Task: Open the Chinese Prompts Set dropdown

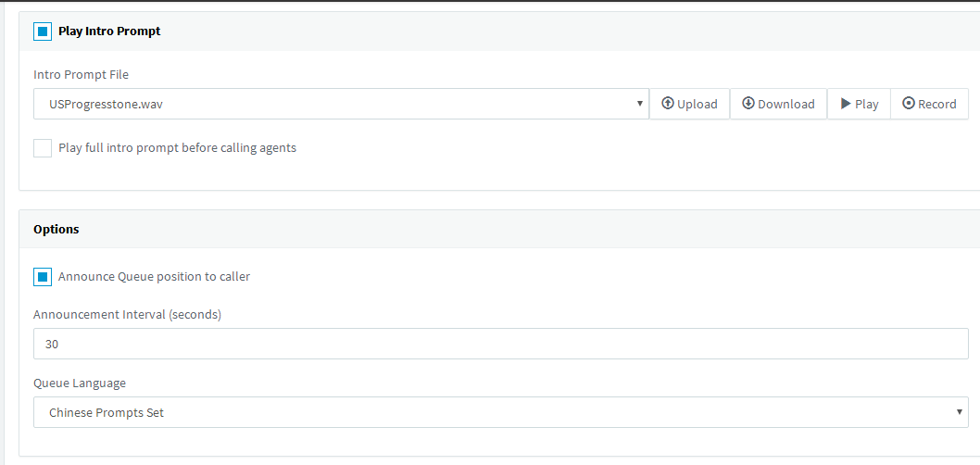Action: [500, 412]
